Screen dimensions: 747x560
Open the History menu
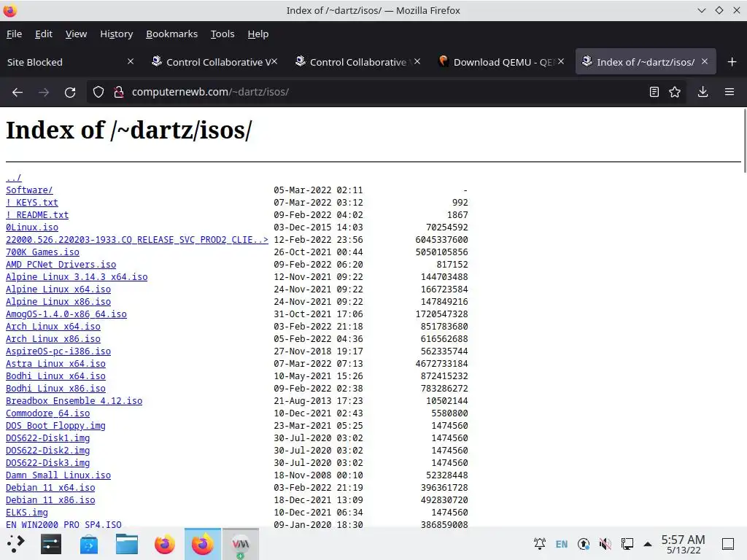[x=116, y=34]
